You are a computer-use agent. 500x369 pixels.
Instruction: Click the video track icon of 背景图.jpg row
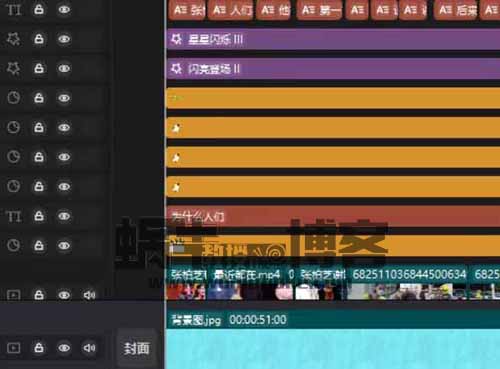13,348
